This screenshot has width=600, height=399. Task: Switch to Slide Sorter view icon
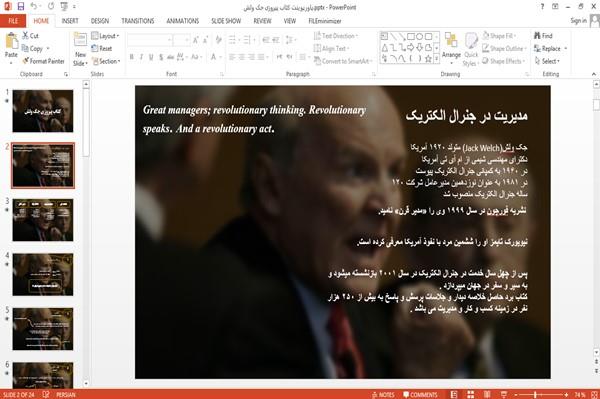pos(470,395)
